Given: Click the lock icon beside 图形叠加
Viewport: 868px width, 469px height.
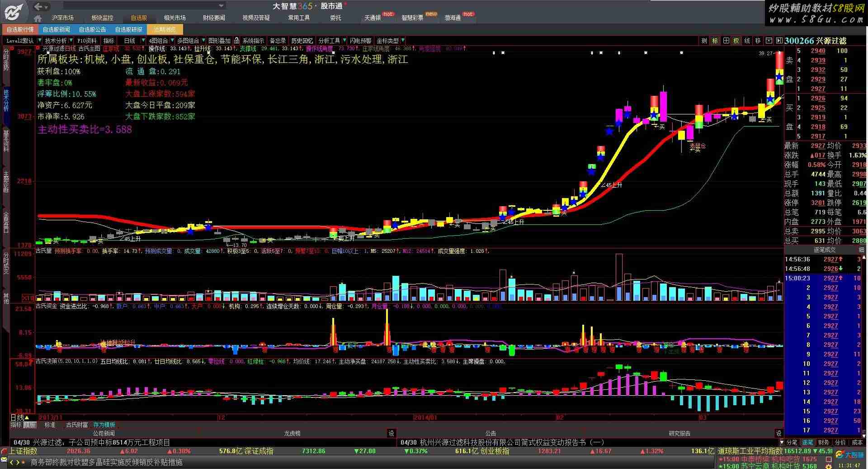Looking at the screenshot, I should (236, 41).
